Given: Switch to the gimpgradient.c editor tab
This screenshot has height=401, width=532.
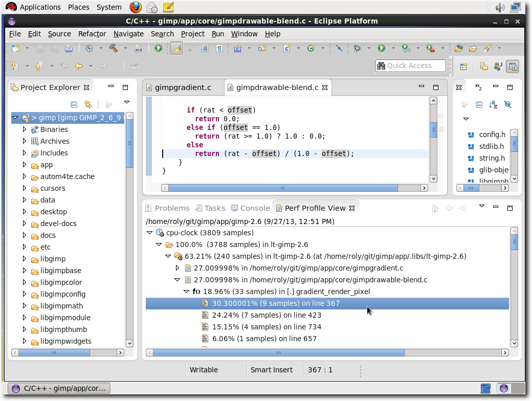Looking at the screenshot, I should click(183, 87).
